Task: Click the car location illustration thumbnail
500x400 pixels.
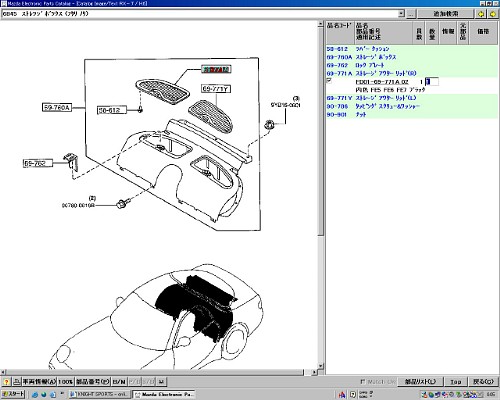Action: 157,317
